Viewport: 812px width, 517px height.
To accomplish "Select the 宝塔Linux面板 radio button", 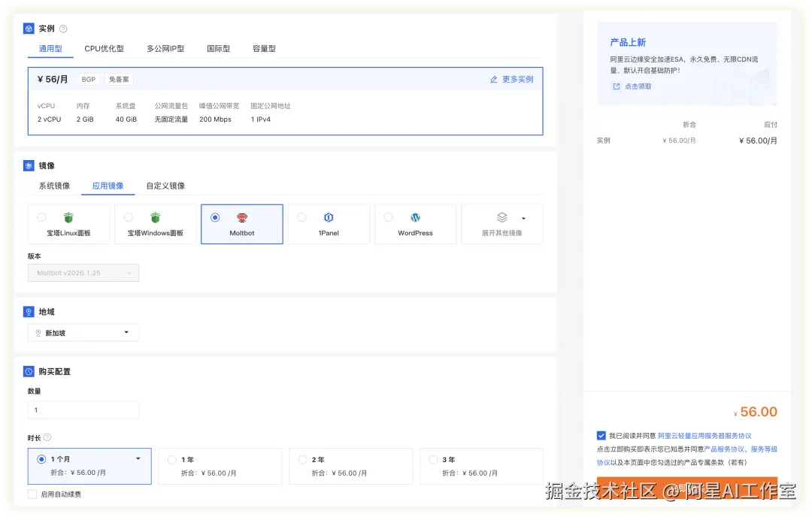I will [x=41, y=217].
